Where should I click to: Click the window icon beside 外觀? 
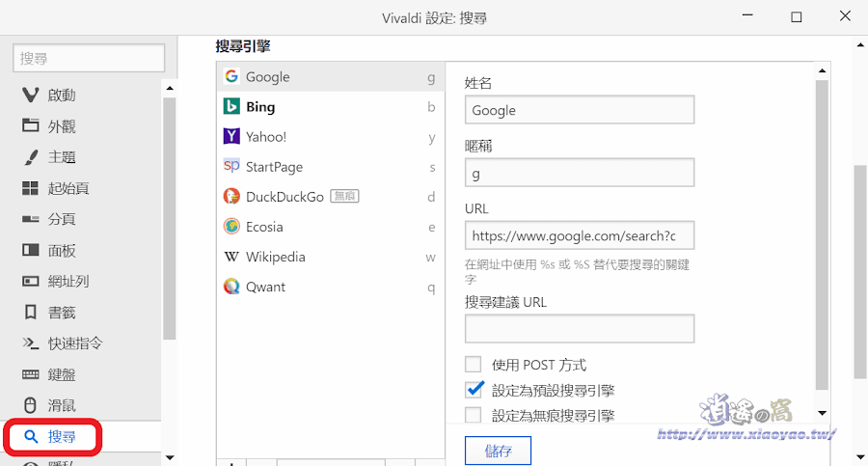click(x=31, y=125)
